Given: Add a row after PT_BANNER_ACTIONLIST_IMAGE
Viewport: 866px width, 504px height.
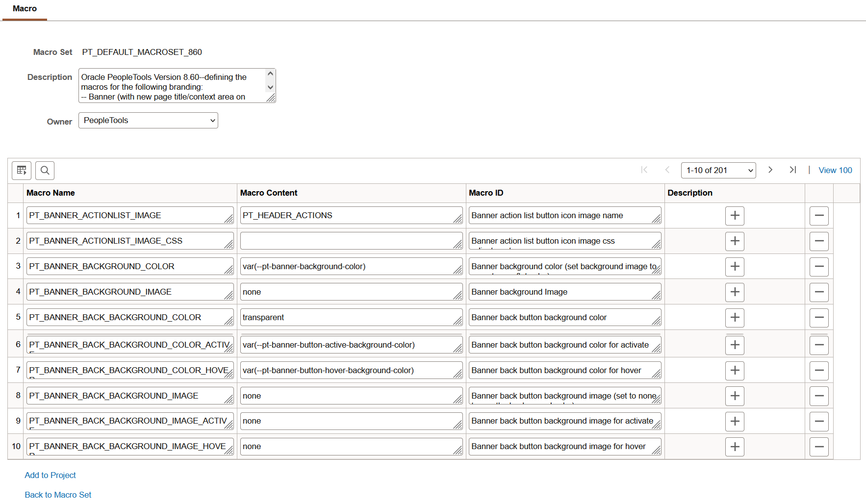Looking at the screenshot, I should pyautogui.click(x=735, y=216).
